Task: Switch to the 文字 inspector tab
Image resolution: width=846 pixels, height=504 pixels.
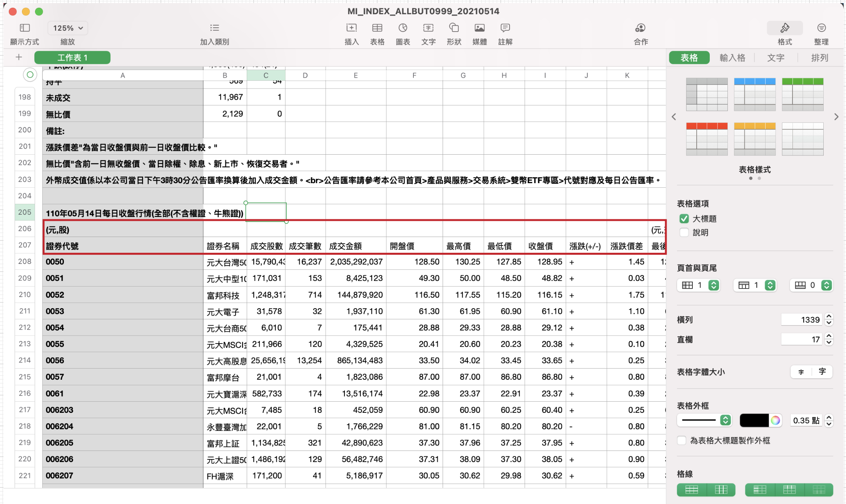Action: click(x=776, y=58)
